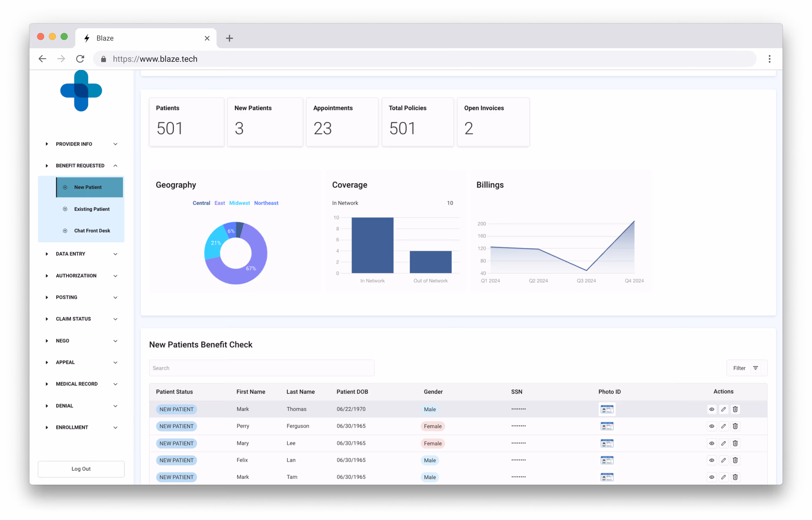This screenshot has height=520, width=812.
Task: Open Chat Front Desk menu item
Action: coord(92,231)
